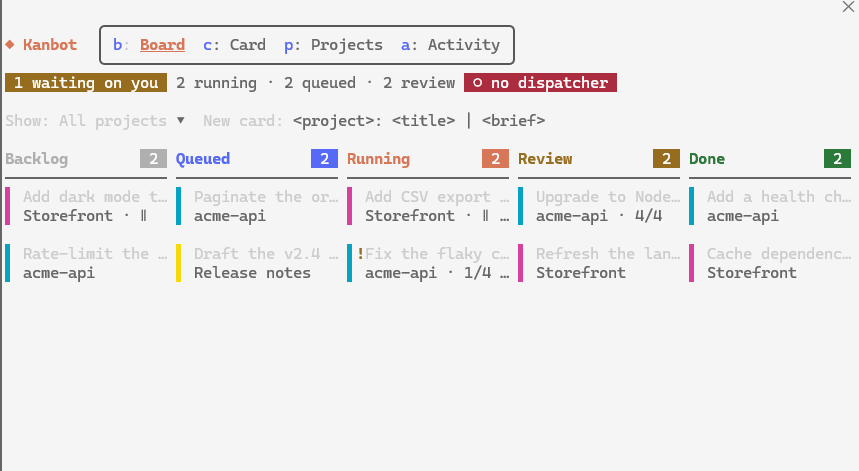Click the pause icon on Add CSV export card

(x=485, y=216)
